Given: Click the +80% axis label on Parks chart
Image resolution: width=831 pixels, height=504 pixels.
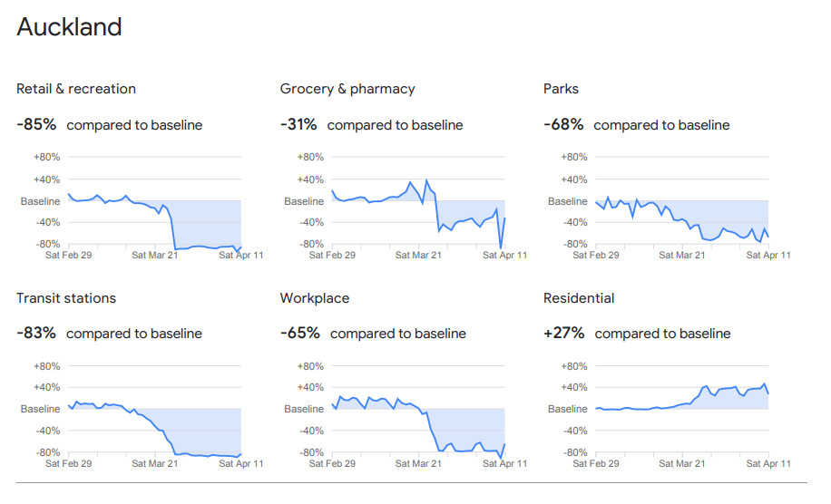Looking at the screenshot, I should tap(573, 158).
